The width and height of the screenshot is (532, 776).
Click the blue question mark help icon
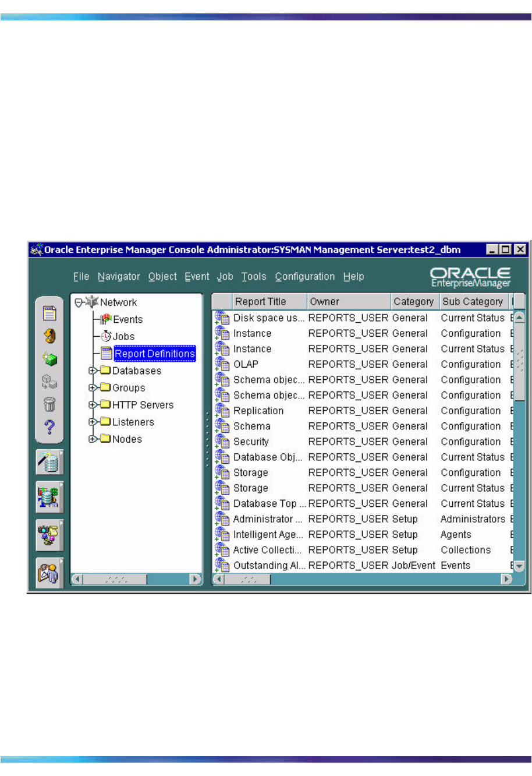pyautogui.click(x=50, y=427)
